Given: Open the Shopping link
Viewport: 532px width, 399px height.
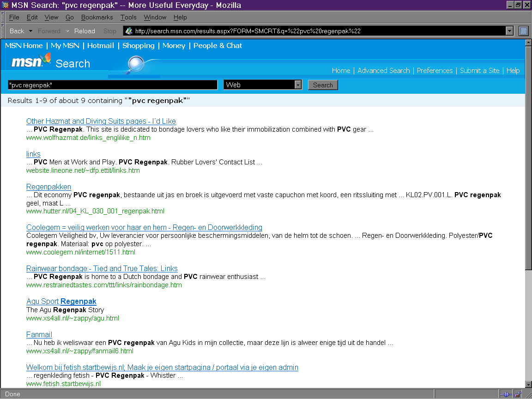Looking at the screenshot, I should click(139, 46).
